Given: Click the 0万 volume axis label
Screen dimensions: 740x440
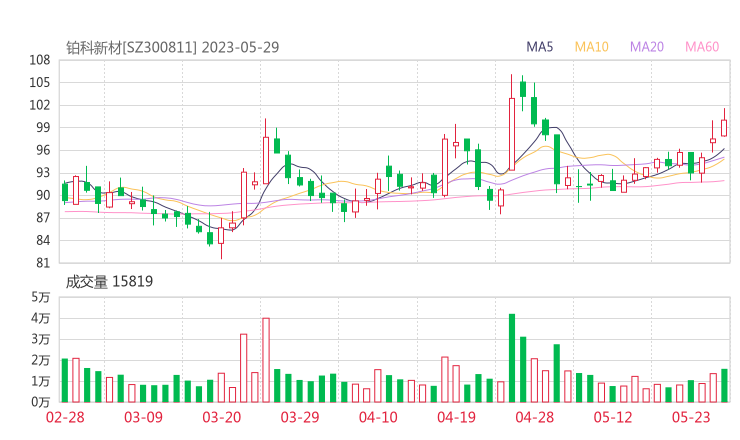Looking at the screenshot, I should tap(41, 402).
